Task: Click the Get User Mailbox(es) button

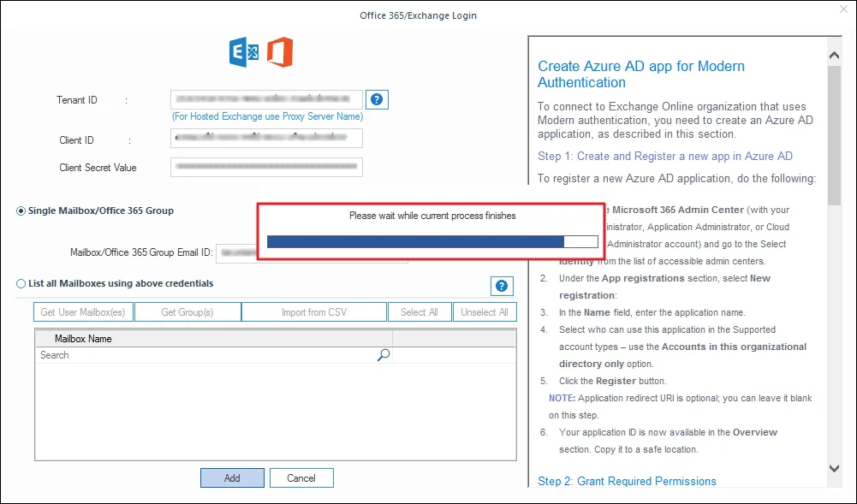Action: [x=83, y=312]
